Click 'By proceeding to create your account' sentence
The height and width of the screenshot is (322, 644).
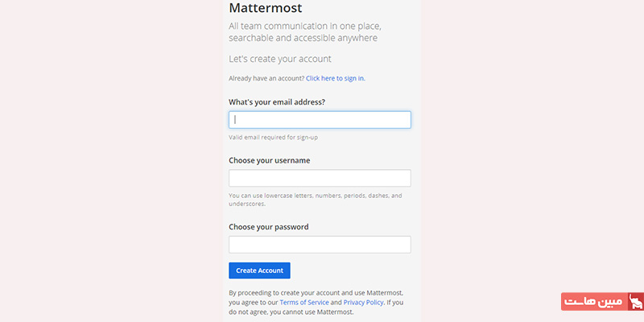click(316, 293)
